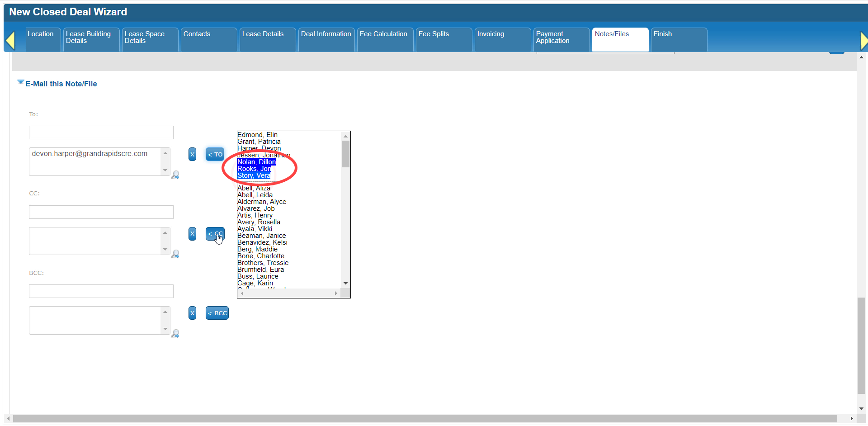Collapse the E-Mail this Note/File section arrow
Viewport: 868px width, 426px height.
[x=20, y=82]
